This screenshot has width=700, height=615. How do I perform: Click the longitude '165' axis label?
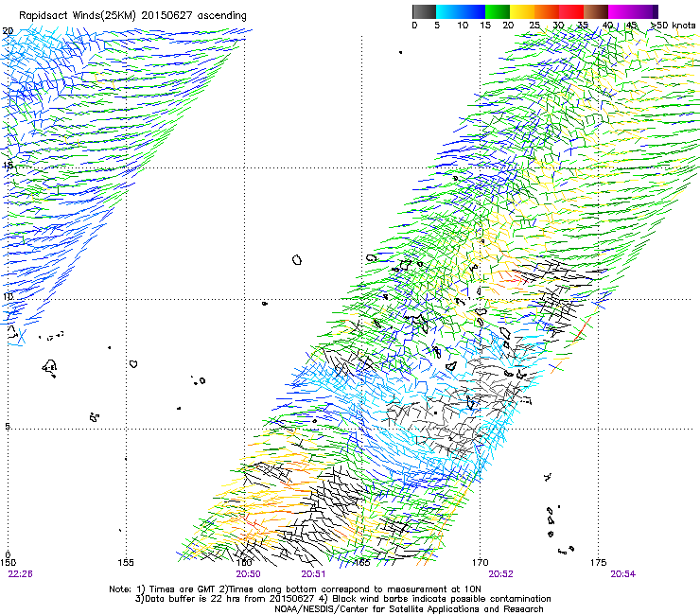click(x=362, y=562)
